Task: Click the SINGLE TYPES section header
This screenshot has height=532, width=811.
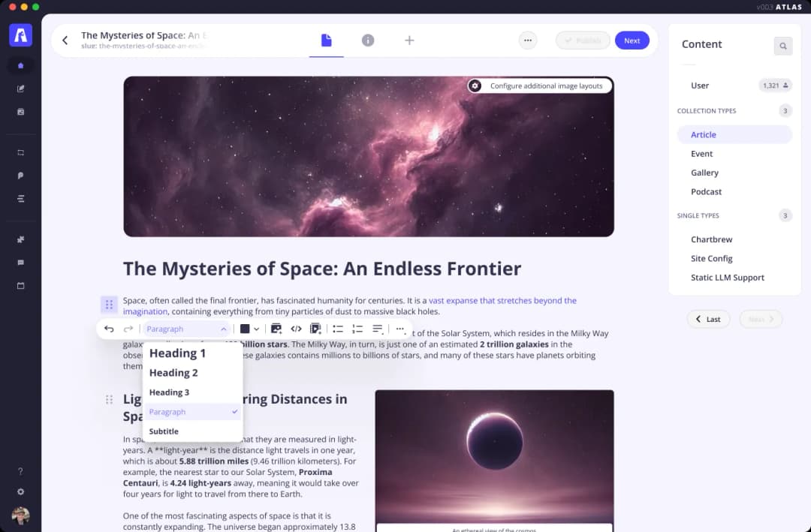Action: click(698, 215)
